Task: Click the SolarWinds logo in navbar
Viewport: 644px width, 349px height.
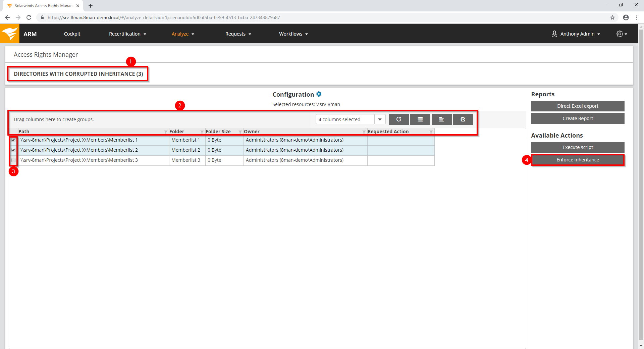Action: (10, 34)
